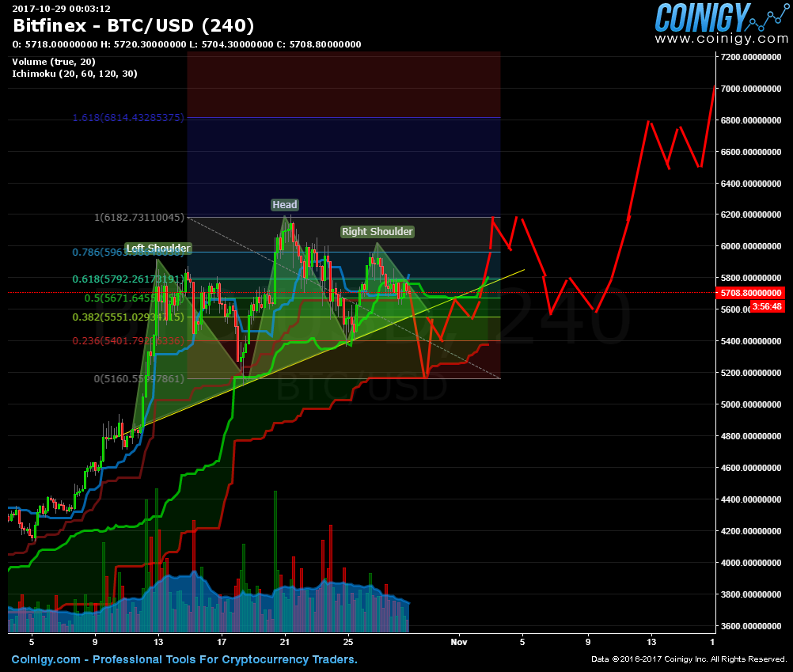Screen dimensions: 793x672
Task: Select the 0.786 Fibonacci level label
Action: click(128, 252)
